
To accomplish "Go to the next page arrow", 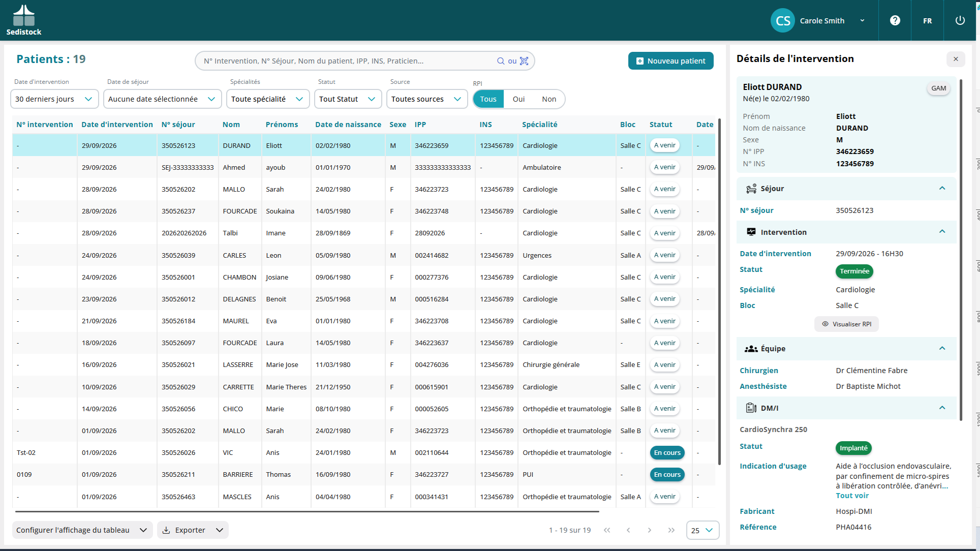I will (650, 530).
